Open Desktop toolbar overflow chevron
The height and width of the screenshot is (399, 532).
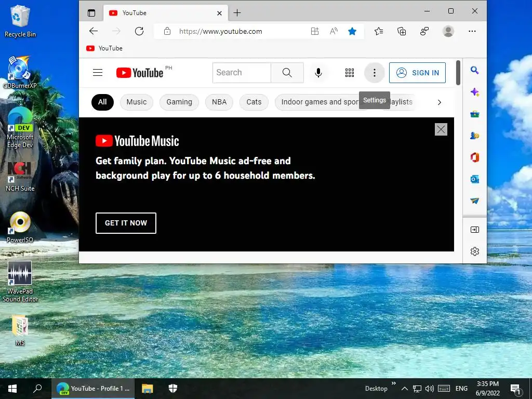click(394, 383)
